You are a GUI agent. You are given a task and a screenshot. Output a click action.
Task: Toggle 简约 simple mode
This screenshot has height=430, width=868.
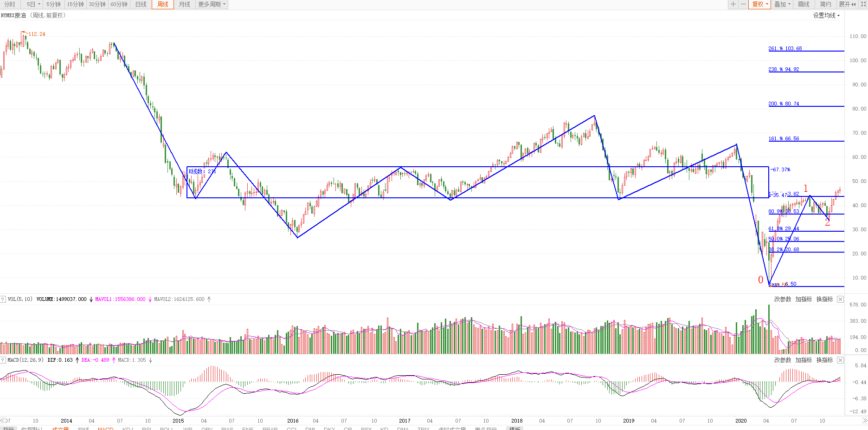(826, 4)
